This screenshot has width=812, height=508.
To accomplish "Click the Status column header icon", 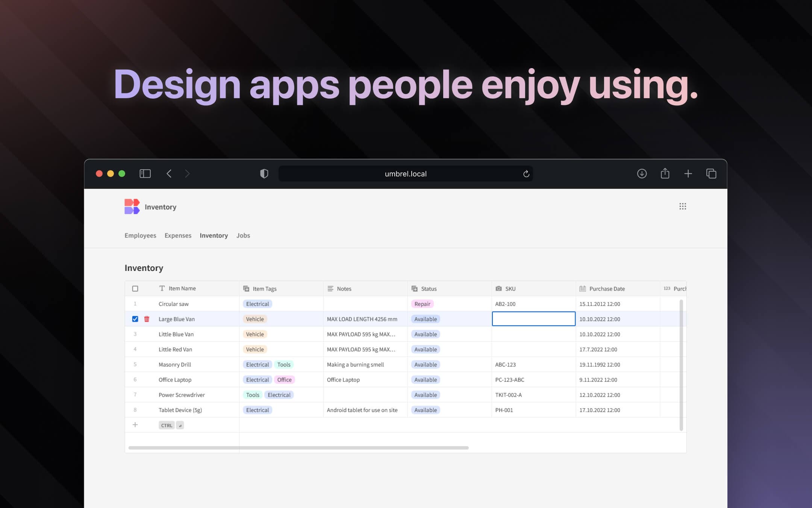I will click(415, 289).
